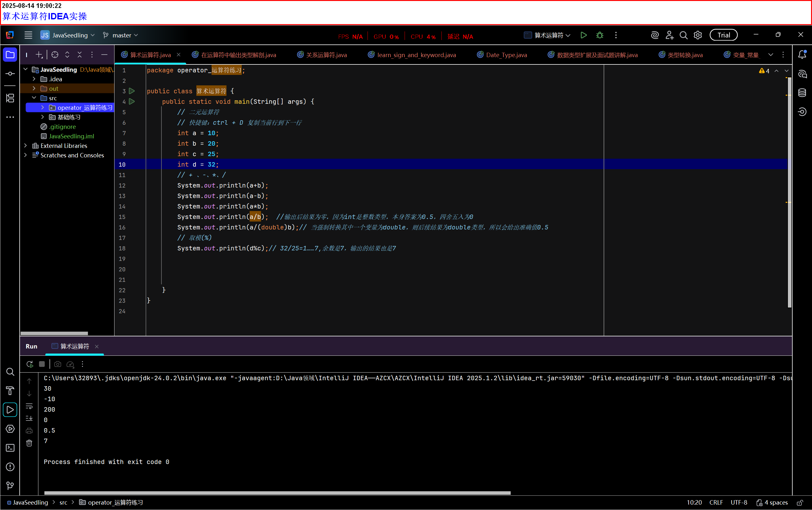Open AI chat tool window
The width and height of the screenshot is (812, 510).
pyautogui.click(x=802, y=74)
